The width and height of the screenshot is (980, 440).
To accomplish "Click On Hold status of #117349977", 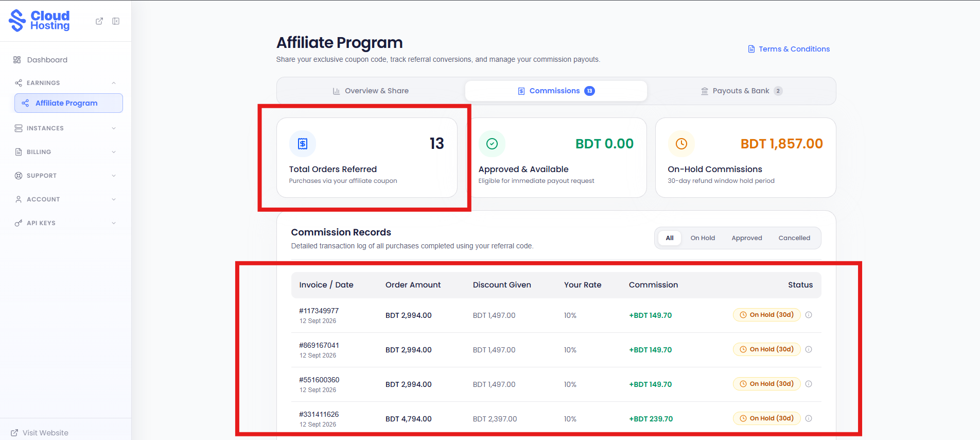I will [x=766, y=315].
